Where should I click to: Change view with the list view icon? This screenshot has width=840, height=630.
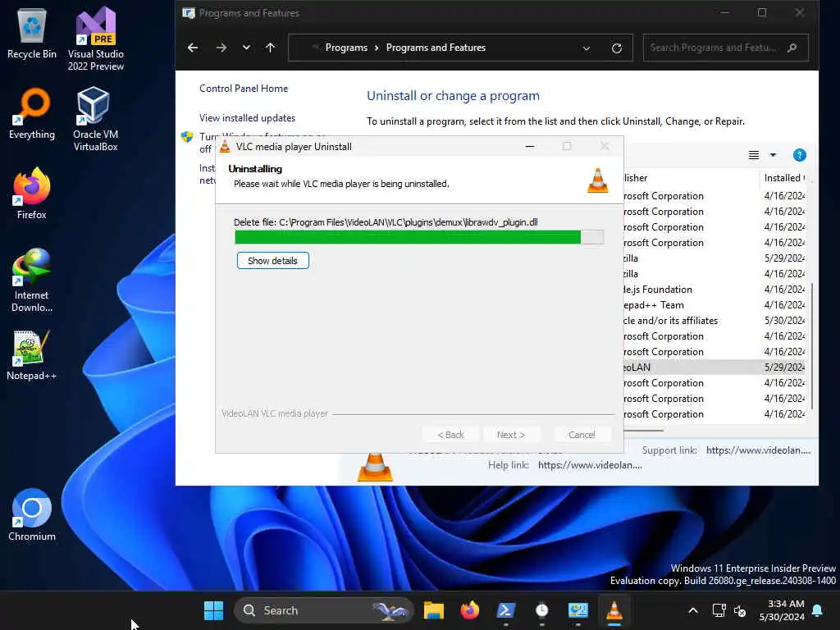point(754,155)
